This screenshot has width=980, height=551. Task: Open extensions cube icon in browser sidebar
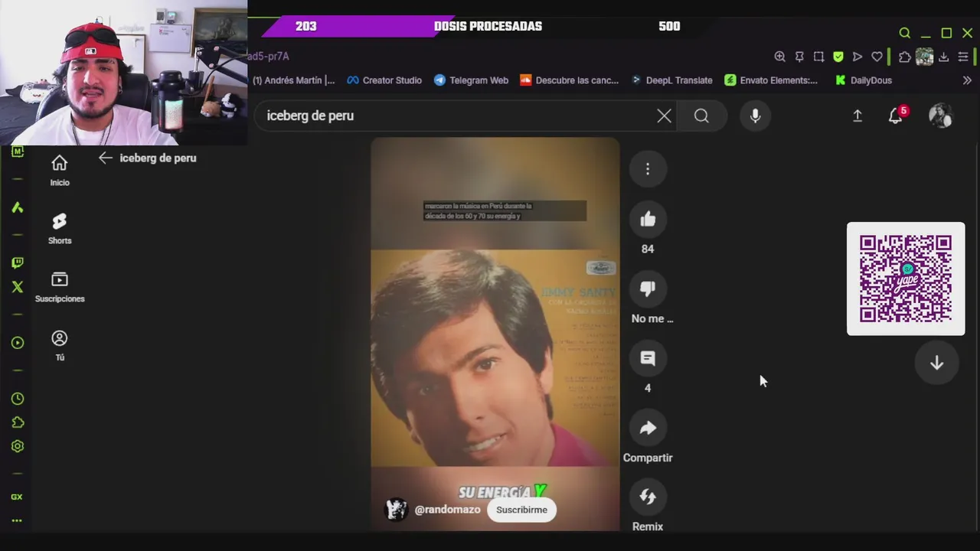coord(18,422)
